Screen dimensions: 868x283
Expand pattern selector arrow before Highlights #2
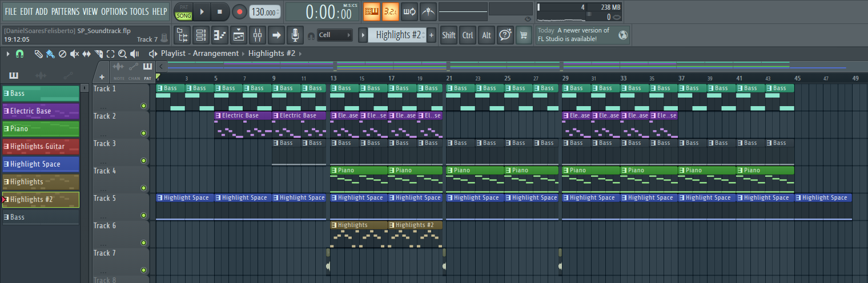point(363,35)
